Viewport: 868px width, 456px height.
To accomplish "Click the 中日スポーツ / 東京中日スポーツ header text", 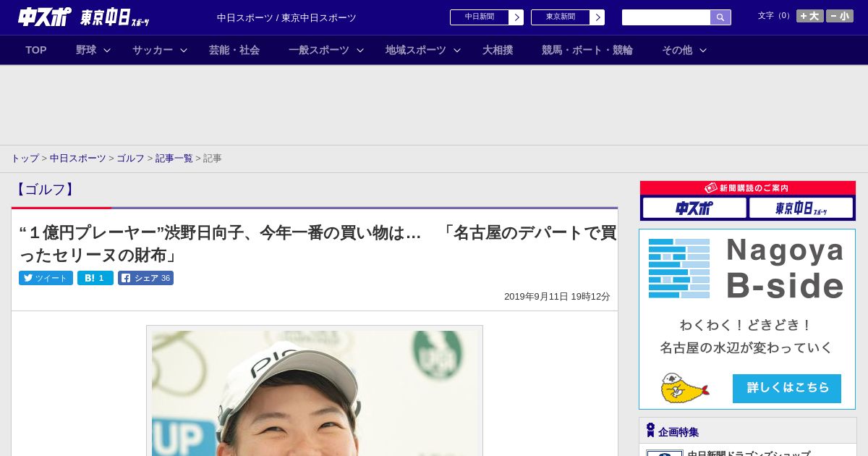I will point(286,18).
